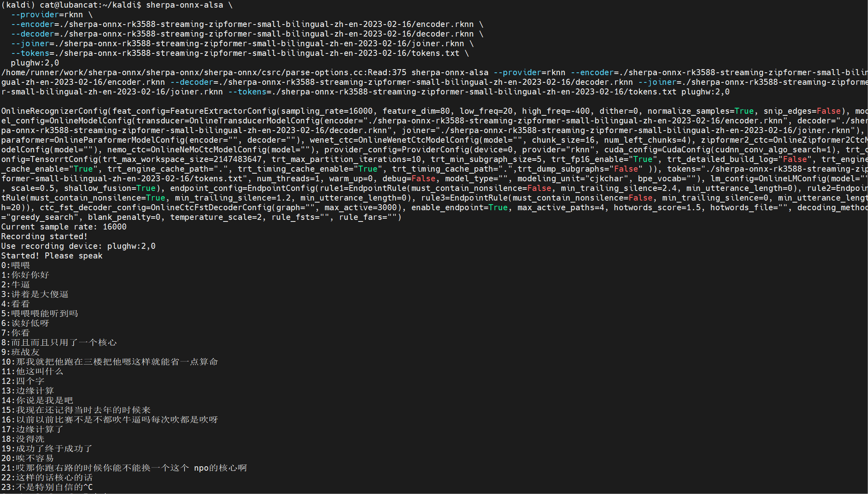The height and width of the screenshot is (494, 868).
Task: Click the "Use recording device" line
Action: [x=78, y=246]
